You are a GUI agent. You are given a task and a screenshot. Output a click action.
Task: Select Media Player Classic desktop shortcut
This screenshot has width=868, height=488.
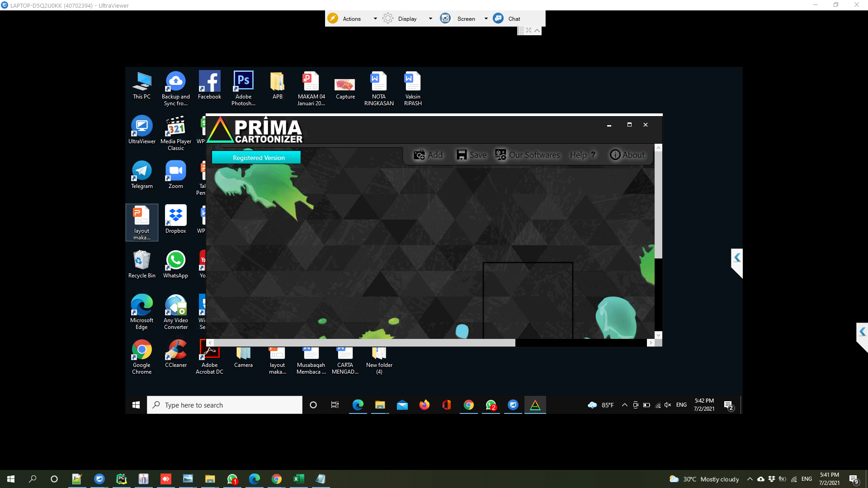[x=176, y=133]
